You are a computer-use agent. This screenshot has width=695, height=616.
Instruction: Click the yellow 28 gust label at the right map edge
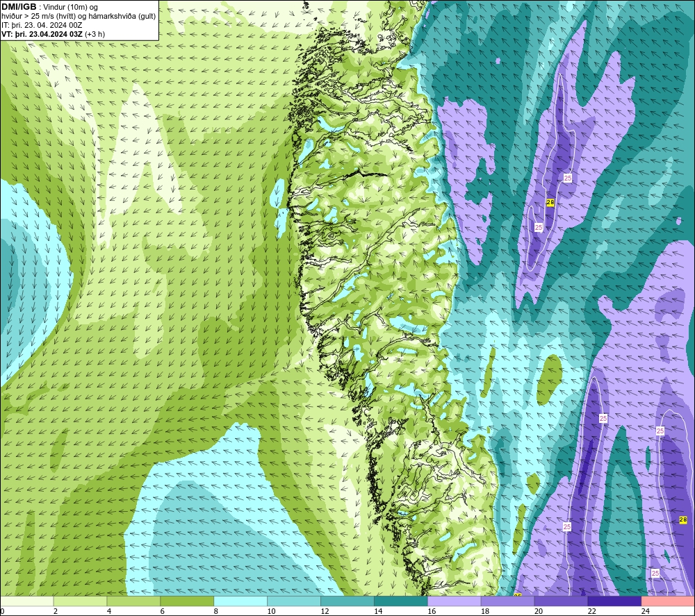click(x=683, y=520)
